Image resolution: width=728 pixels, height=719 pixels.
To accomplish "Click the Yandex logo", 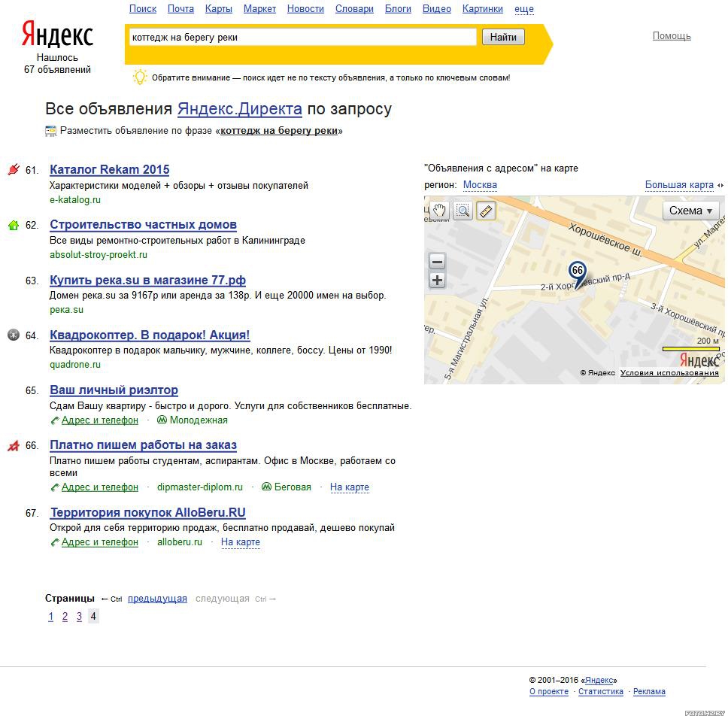I will [x=58, y=33].
